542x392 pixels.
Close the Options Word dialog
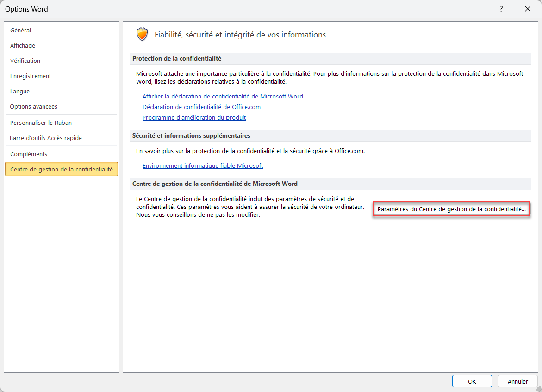pos(527,9)
